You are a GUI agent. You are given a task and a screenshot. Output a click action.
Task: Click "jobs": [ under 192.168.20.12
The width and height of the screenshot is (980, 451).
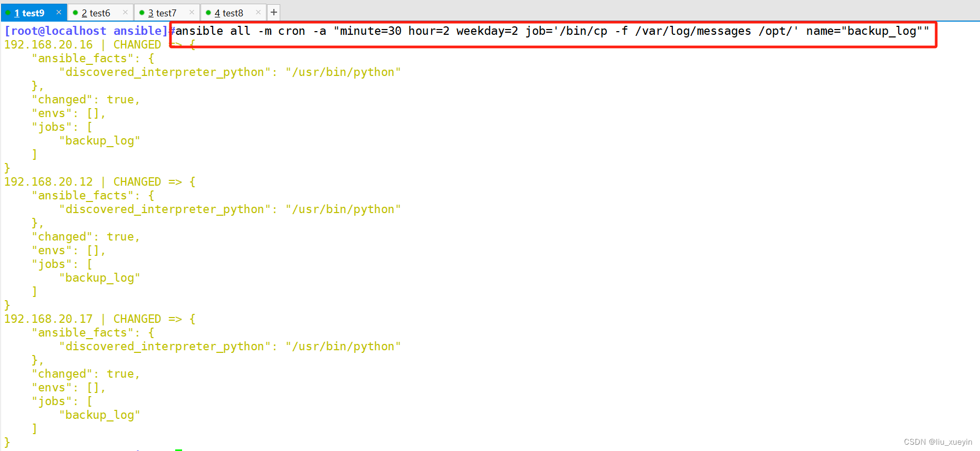click(x=62, y=264)
